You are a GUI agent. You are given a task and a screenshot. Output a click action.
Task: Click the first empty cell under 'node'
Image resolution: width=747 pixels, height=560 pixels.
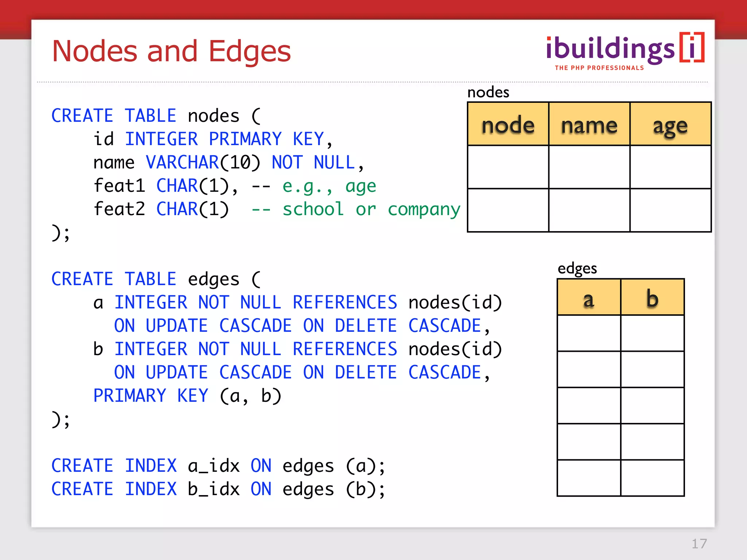pos(508,167)
